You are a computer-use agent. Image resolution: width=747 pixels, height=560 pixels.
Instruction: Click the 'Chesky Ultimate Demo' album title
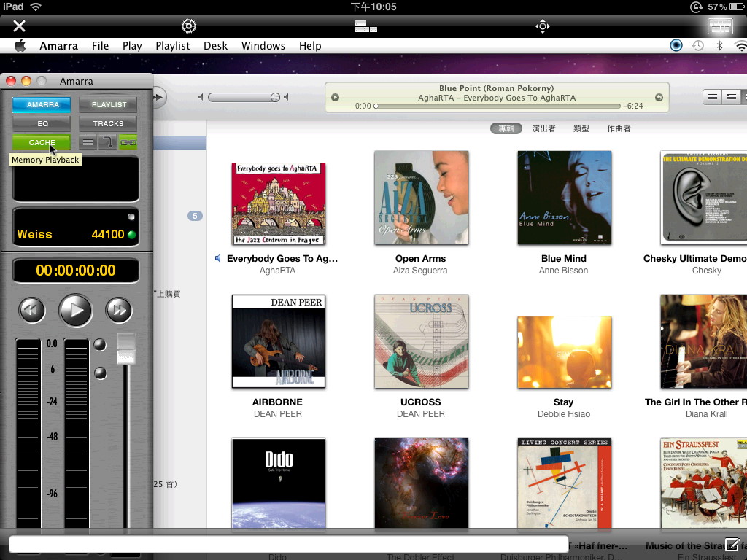point(695,258)
